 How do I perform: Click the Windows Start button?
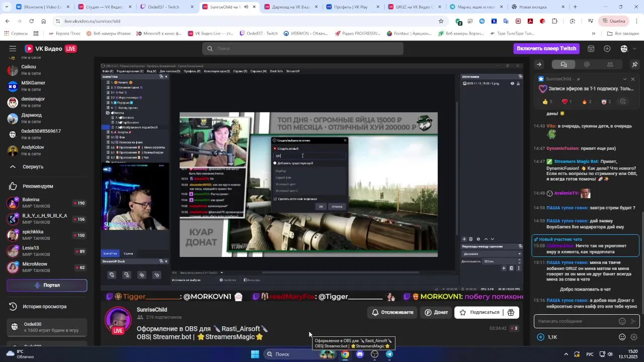tap(255, 354)
